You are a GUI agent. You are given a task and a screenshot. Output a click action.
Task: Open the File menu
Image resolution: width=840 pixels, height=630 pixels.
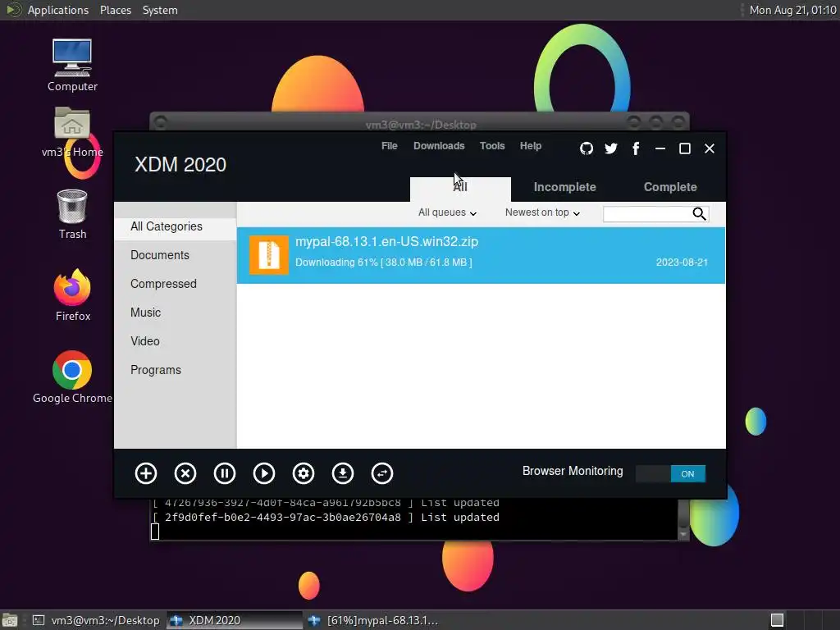[390, 146]
